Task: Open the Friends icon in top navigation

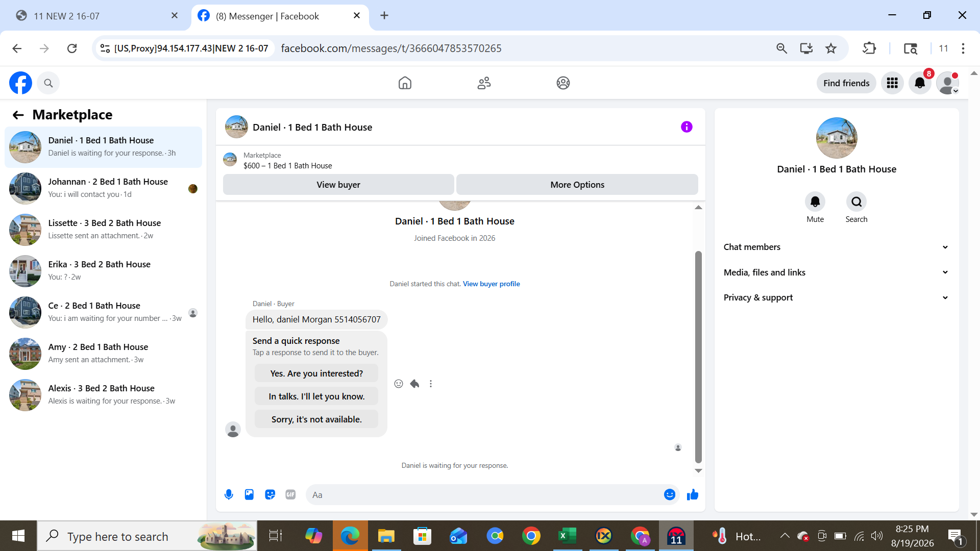Action: coord(484,83)
